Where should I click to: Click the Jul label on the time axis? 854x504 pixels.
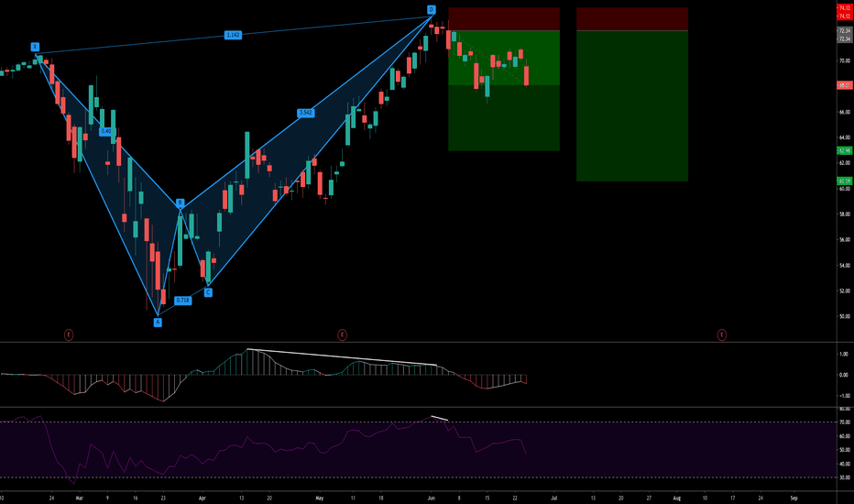pyautogui.click(x=553, y=498)
